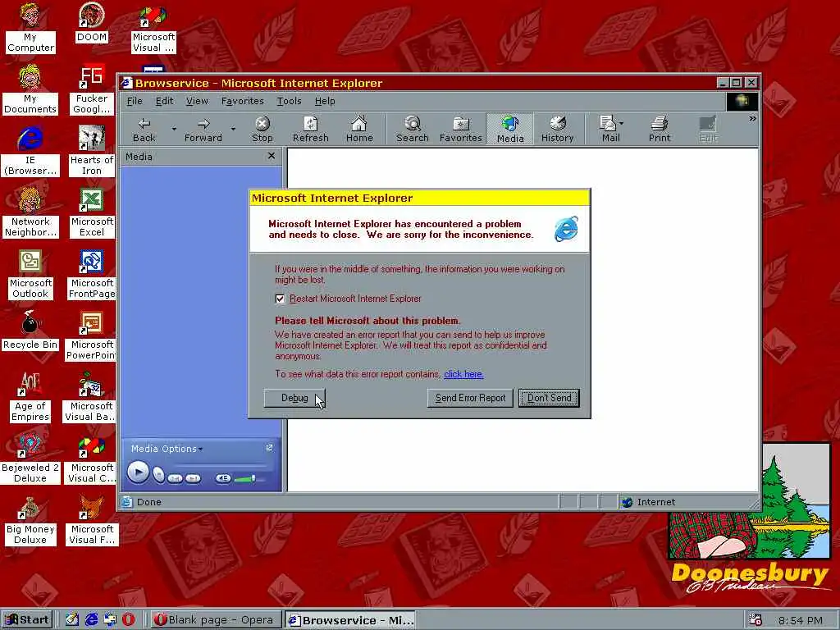This screenshot has height=630, width=840.
Task: Click the Browservice taskbar button
Action: point(351,620)
